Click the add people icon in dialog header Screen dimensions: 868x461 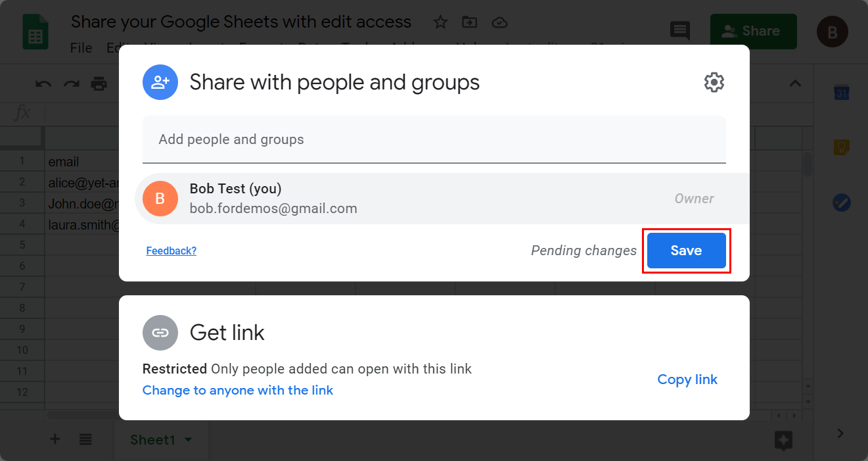pos(160,82)
